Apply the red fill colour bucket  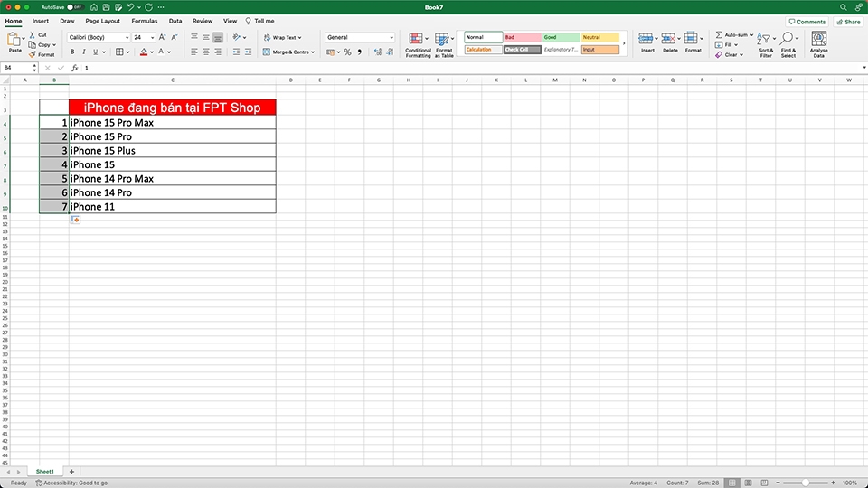point(144,52)
